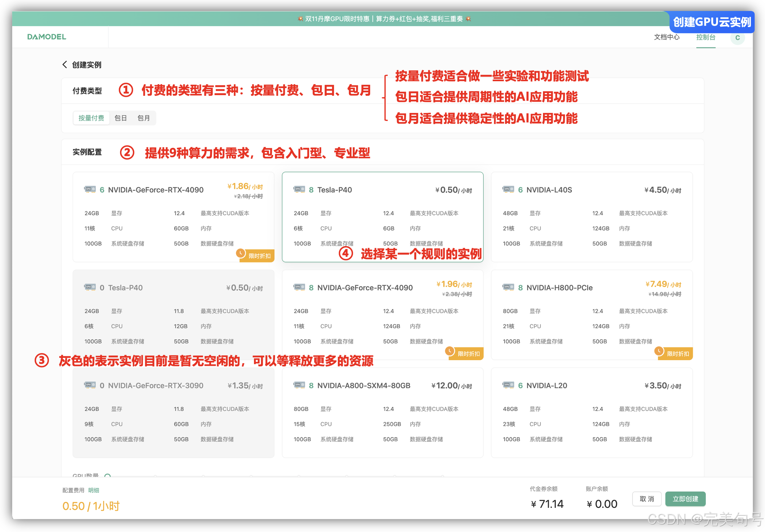This screenshot has width=765, height=532.
Task: Click the GPU icon on the NVIDIA-L20 card
Action: click(508, 385)
